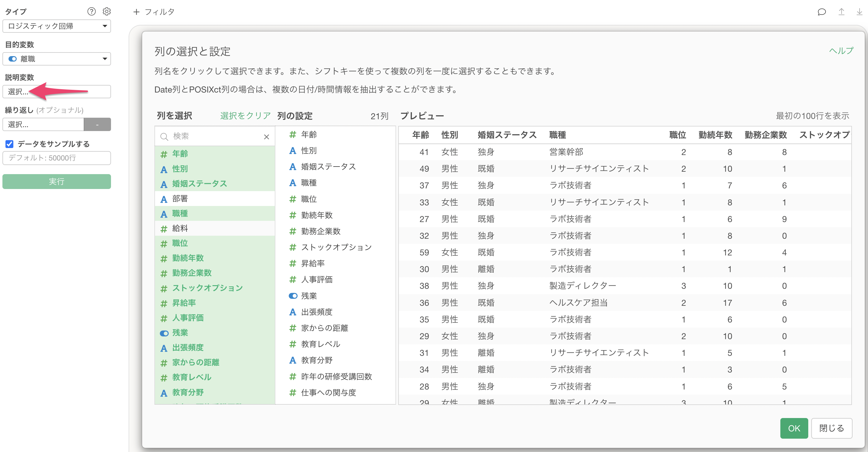This screenshot has height=452, width=868.
Task: Click the comment bubble icon
Action: [x=822, y=12]
